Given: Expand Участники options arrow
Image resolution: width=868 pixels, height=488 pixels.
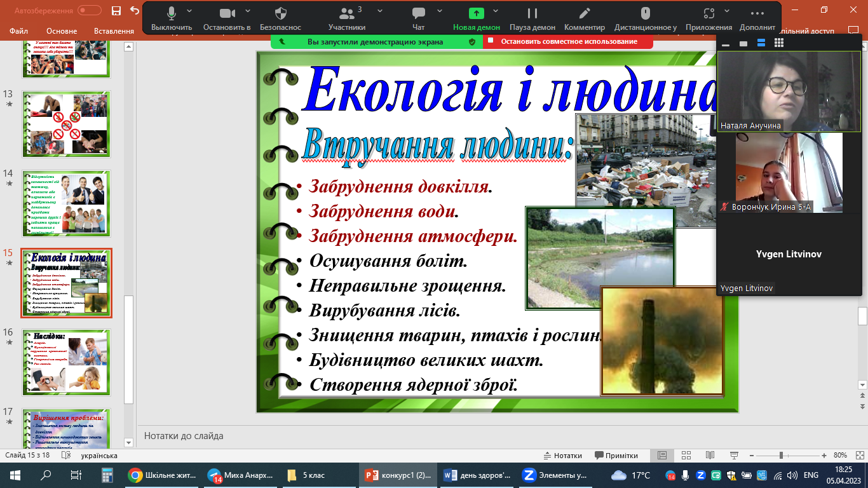Looking at the screenshot, I should pos(380,11).
